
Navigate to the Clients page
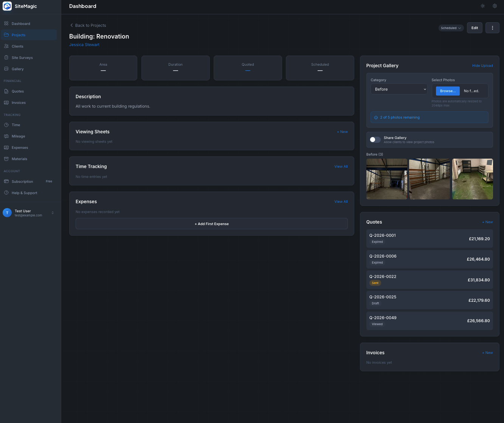[17, 46]
